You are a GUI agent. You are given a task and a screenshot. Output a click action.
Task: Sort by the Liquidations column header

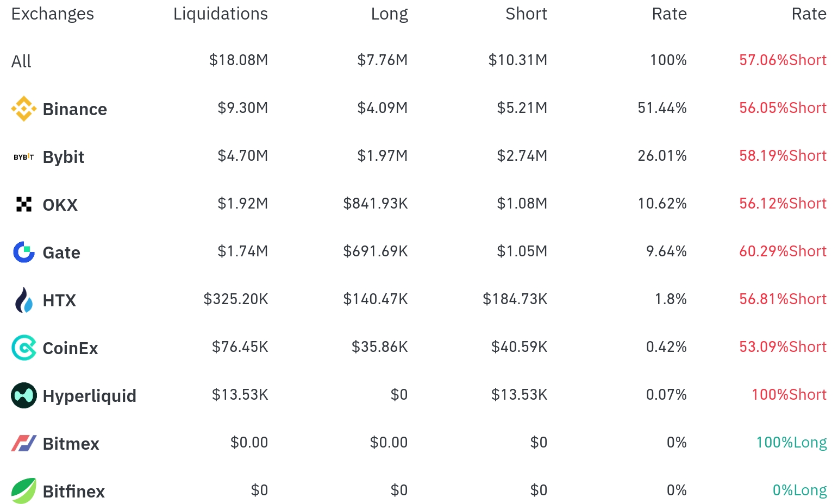(221, 14)
